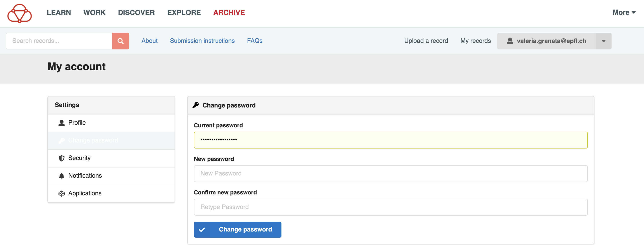Select the LEARN menu item

[x=59, y=13]
